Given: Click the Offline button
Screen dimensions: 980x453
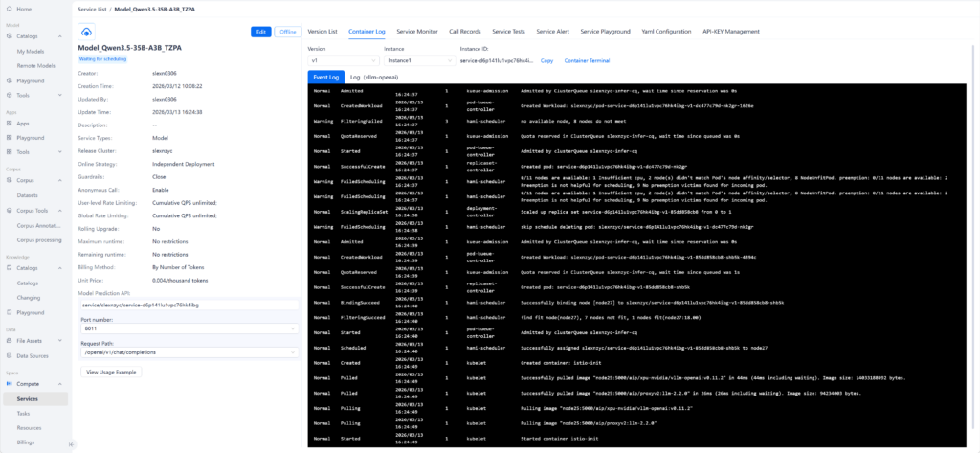Looking at the screenshot, I should 287,32.
